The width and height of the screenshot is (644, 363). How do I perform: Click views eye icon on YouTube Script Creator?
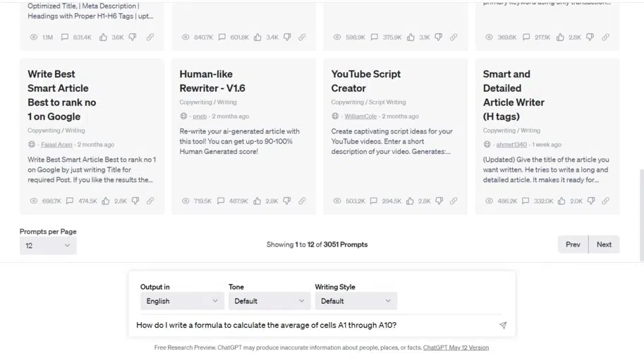pyautogui.click(x=337, y=201)
